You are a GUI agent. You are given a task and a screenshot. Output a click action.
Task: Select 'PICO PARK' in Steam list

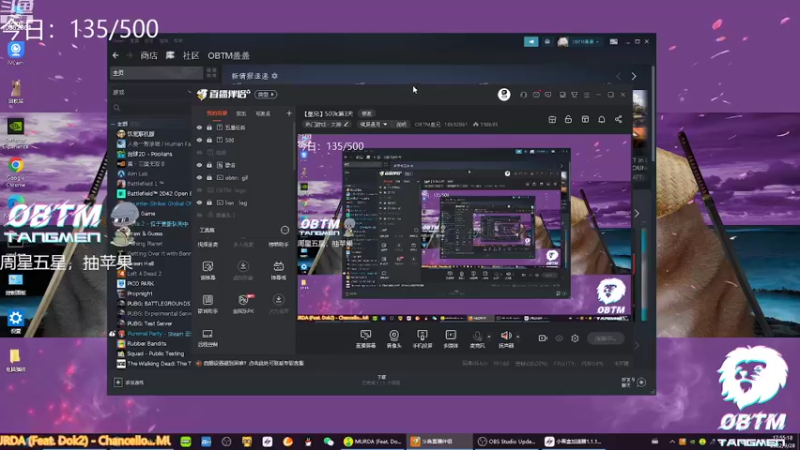[x=141, y=283]
